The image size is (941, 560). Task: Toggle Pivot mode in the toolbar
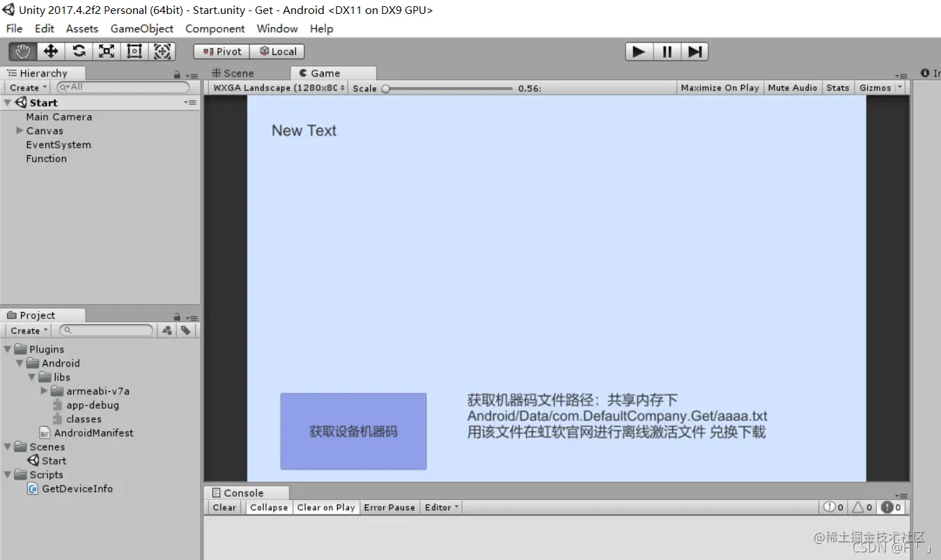pos(220,51)
